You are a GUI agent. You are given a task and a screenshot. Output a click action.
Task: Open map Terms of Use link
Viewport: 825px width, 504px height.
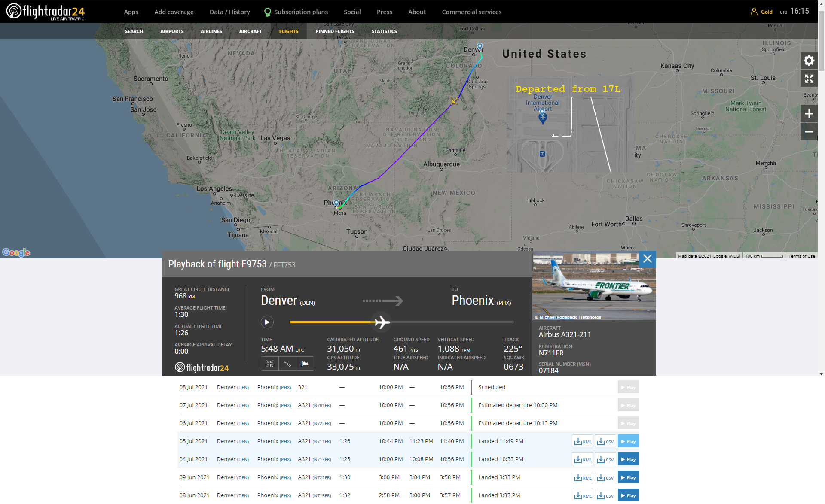coord(801,256)
